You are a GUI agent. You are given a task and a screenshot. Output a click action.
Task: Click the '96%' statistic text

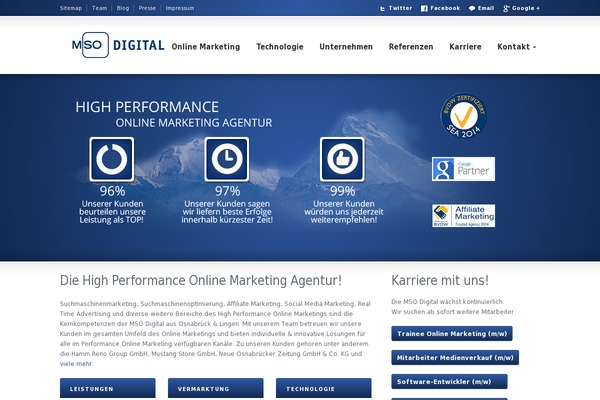pyautogui.click(x=112, y=191)
